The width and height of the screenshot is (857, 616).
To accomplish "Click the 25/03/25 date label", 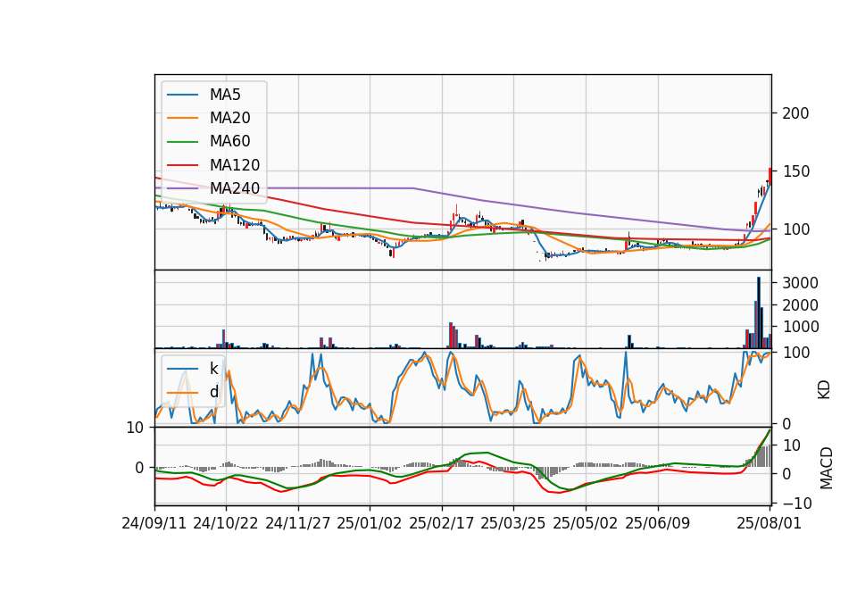I will coord(513,523).
